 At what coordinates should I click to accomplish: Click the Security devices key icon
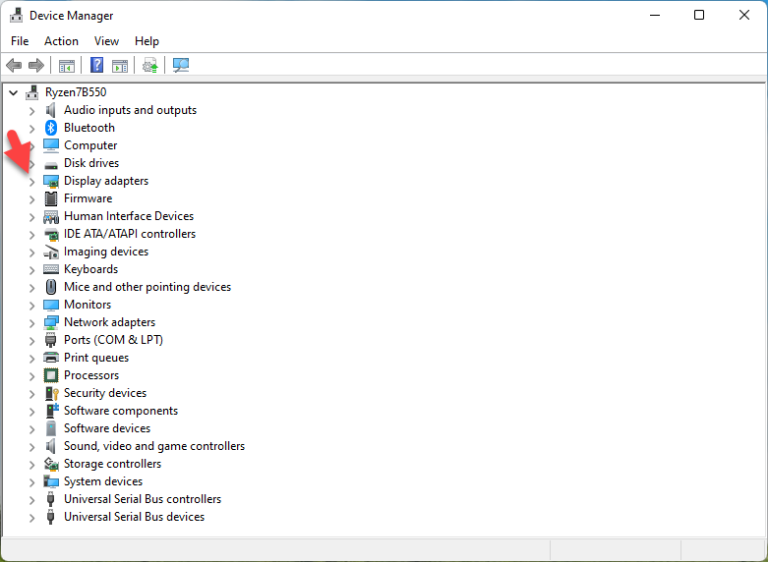tap(51, 393)
